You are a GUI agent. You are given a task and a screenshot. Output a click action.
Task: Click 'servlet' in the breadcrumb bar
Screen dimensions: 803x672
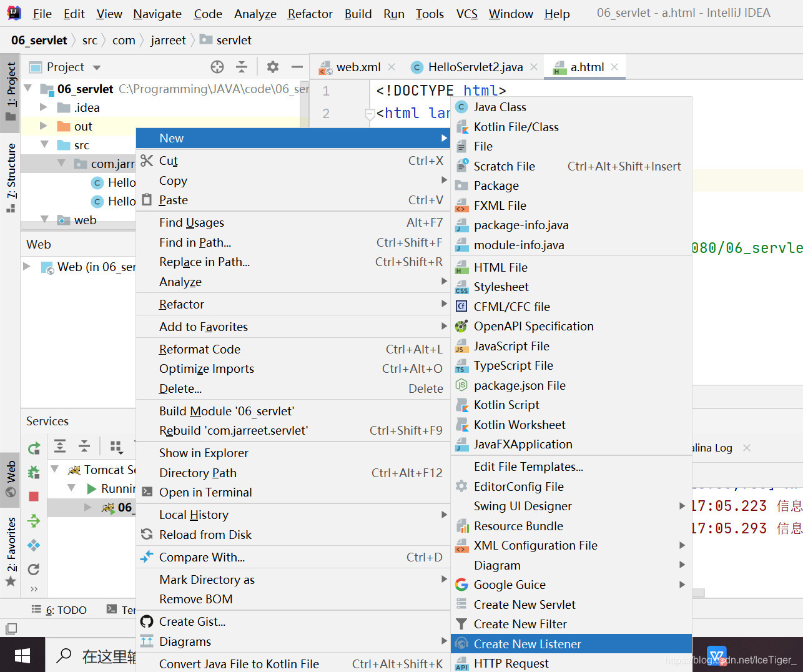click(x=234, y=40)
